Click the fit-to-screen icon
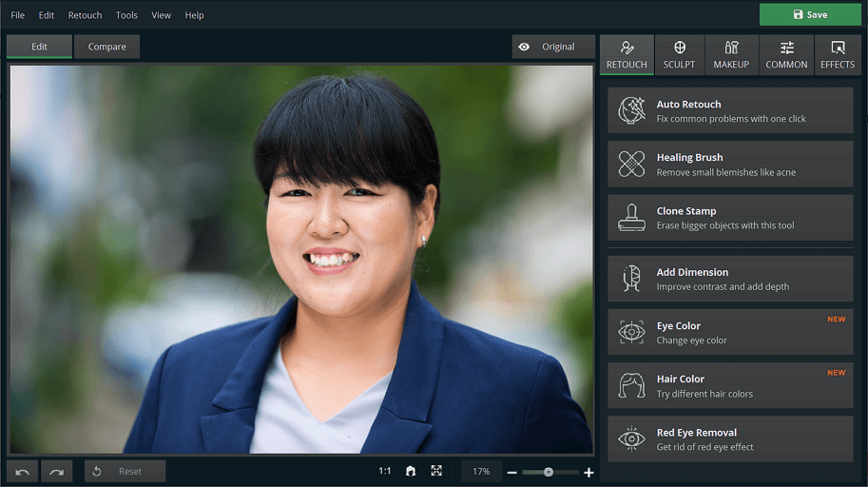 (x=436, y=471)
